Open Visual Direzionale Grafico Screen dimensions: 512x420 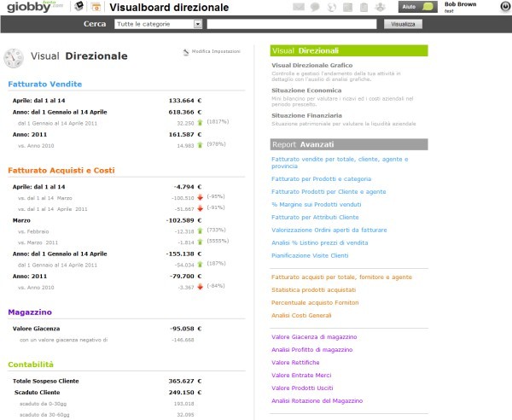click(x=311, y=66)
